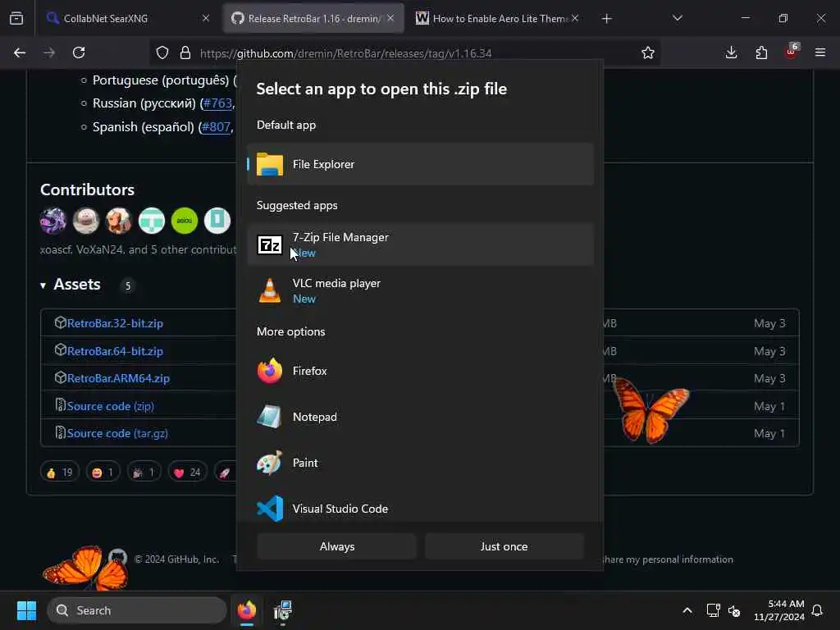Show hidden system tray icons
The height and width of the screenshot is (630, 840).
[687, 610]
